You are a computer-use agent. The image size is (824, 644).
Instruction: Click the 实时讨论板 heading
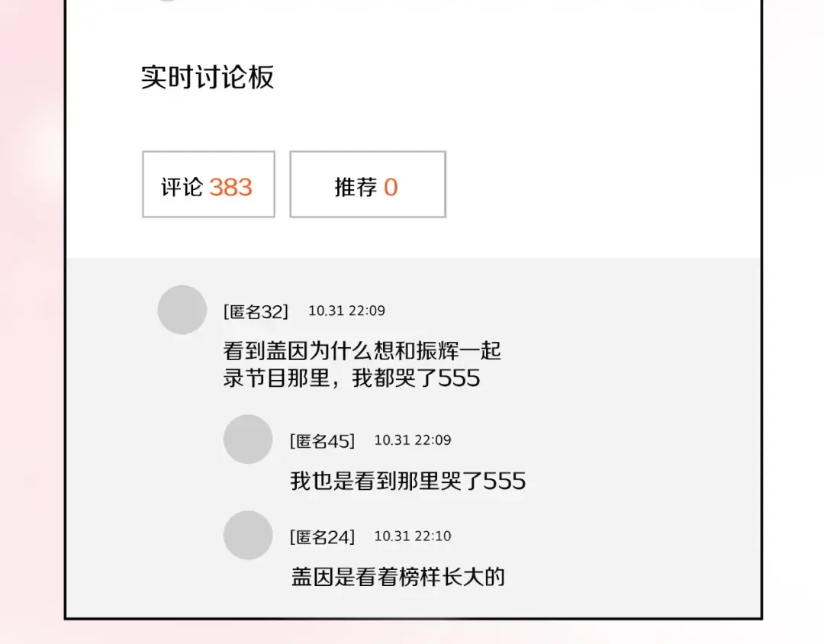point(208,78)
